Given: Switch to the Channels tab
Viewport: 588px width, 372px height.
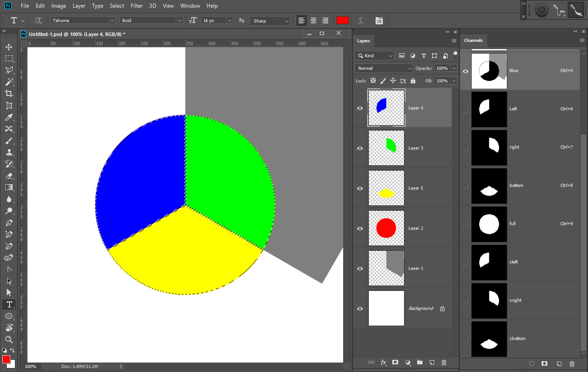Looking at the screenshot, I should click(x=473, y=40).
